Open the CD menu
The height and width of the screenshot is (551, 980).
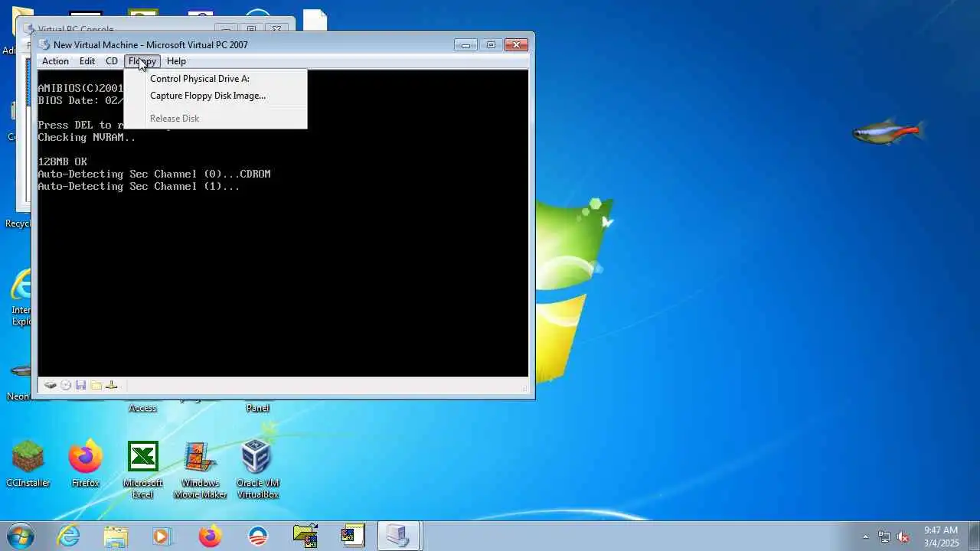point(112,61)
